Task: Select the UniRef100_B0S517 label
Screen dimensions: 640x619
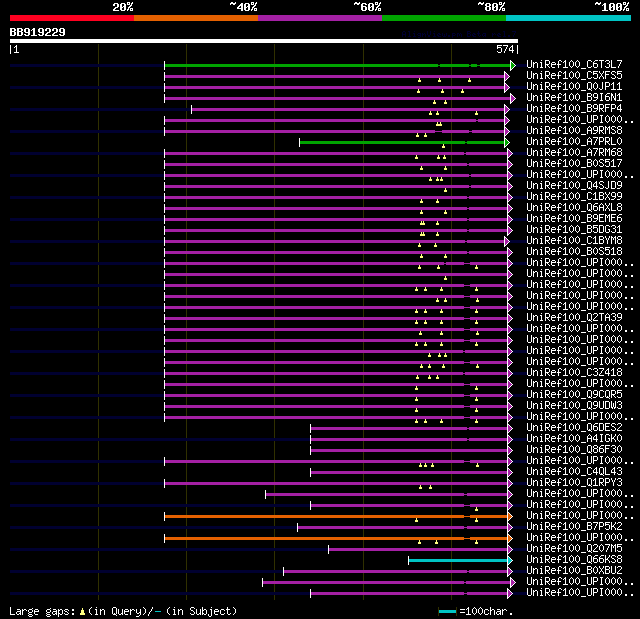Action: coord(574,164)
